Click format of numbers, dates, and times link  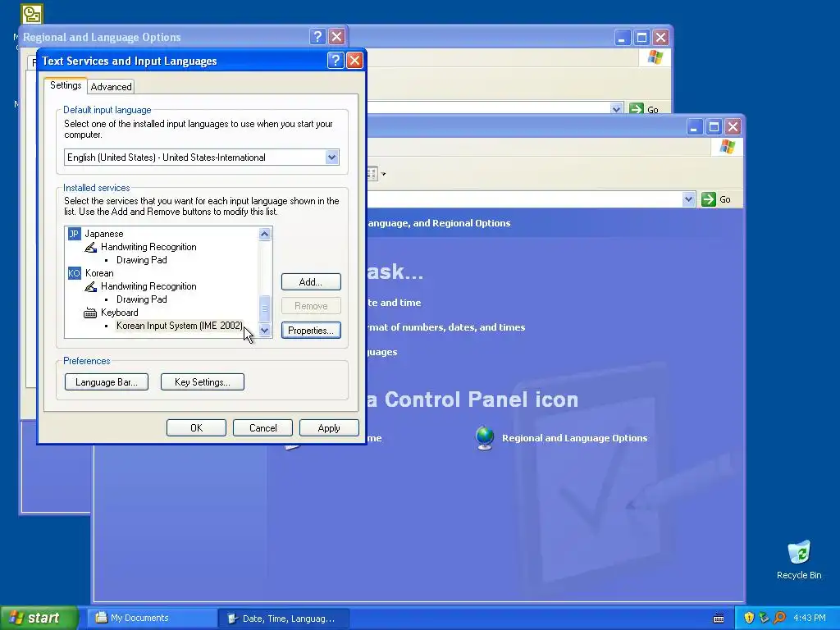pyautogui.click(x=446, y=327)
